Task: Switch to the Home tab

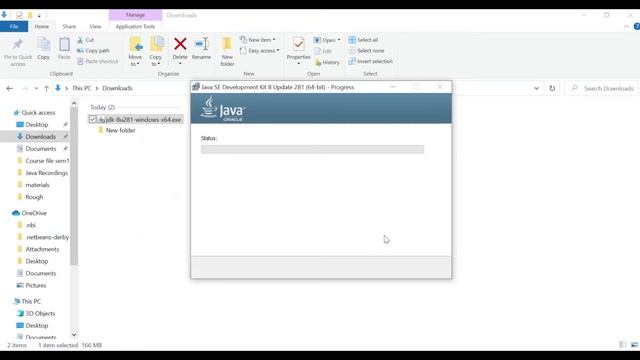Action: tap(42, 27)
